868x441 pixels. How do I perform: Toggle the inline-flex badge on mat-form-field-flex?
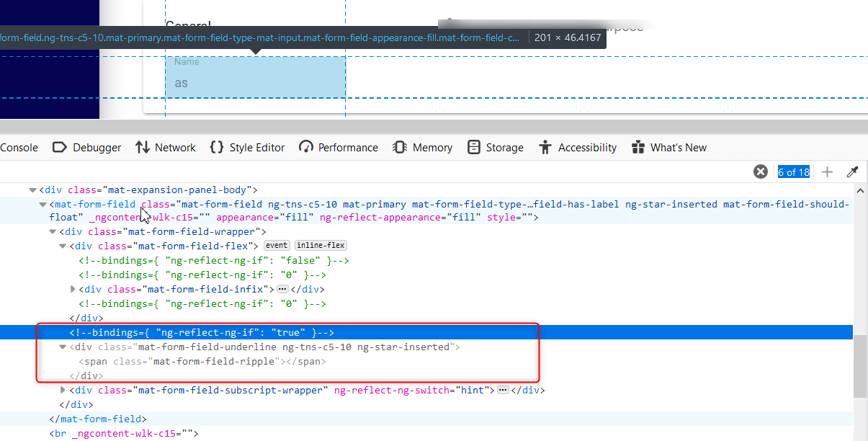(x=320, y=245)
